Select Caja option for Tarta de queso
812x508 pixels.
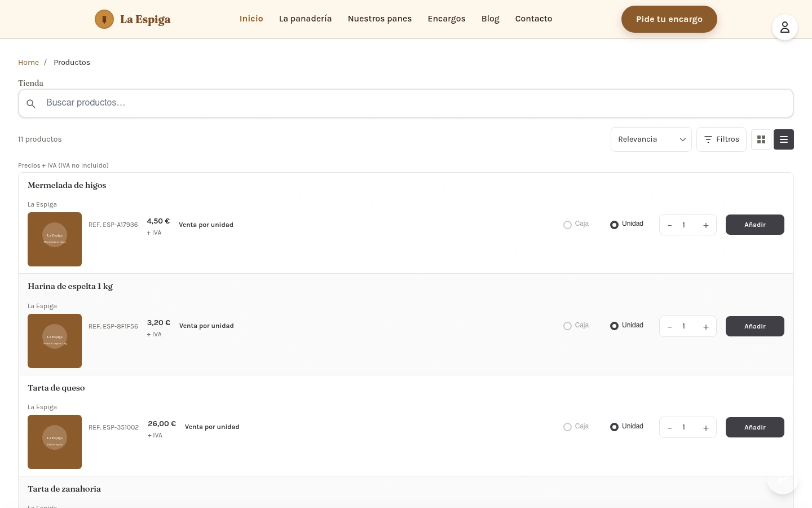(x=567, y=427)
